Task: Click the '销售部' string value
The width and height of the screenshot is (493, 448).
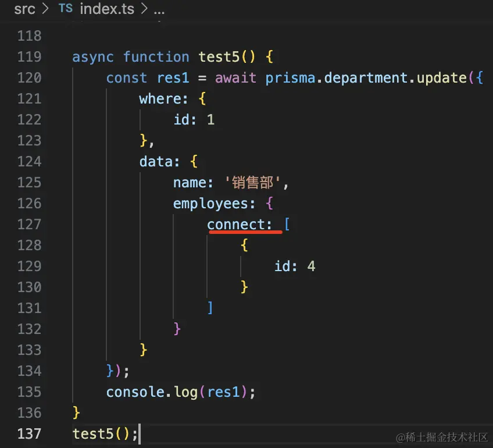Action: coord(253,183)
